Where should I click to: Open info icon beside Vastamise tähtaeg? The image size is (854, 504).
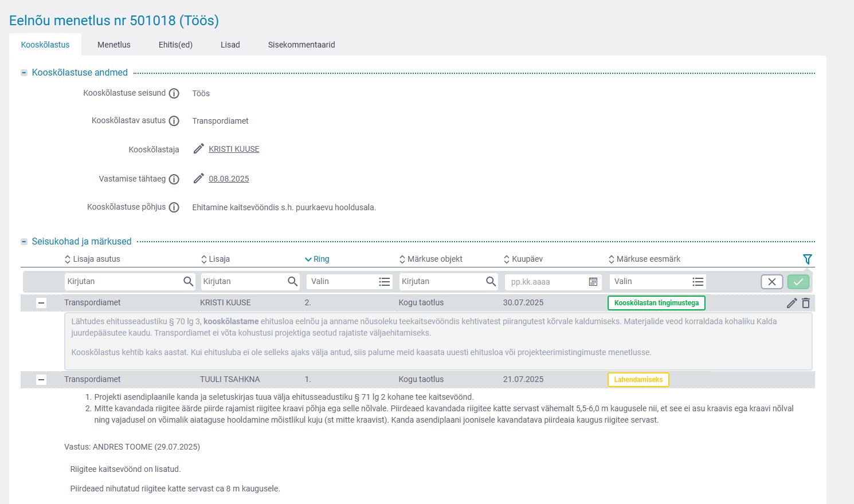coord(174,179)
